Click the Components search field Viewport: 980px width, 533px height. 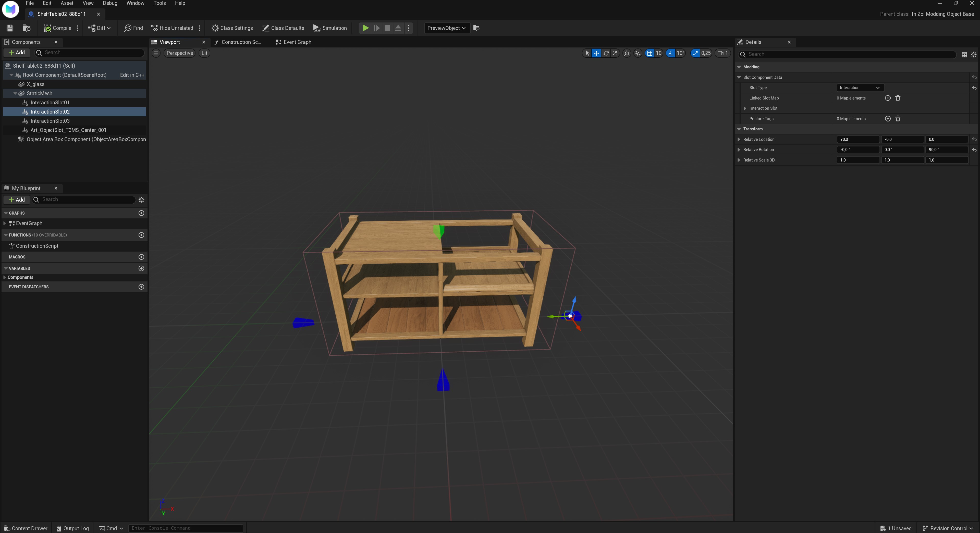point(90,53)
